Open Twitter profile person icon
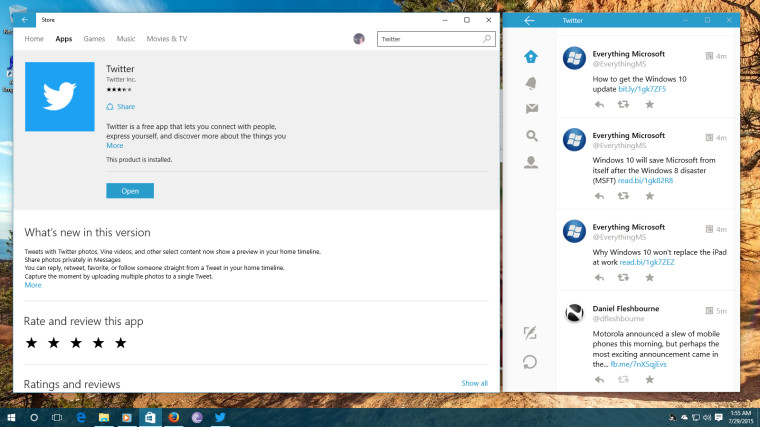Screen dimensions: 760x427 [x=531, y=162]
